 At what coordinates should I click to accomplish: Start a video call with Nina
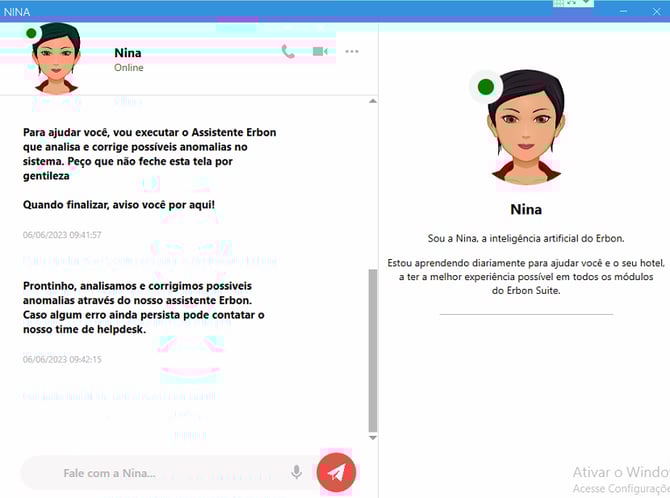[320, 52]
